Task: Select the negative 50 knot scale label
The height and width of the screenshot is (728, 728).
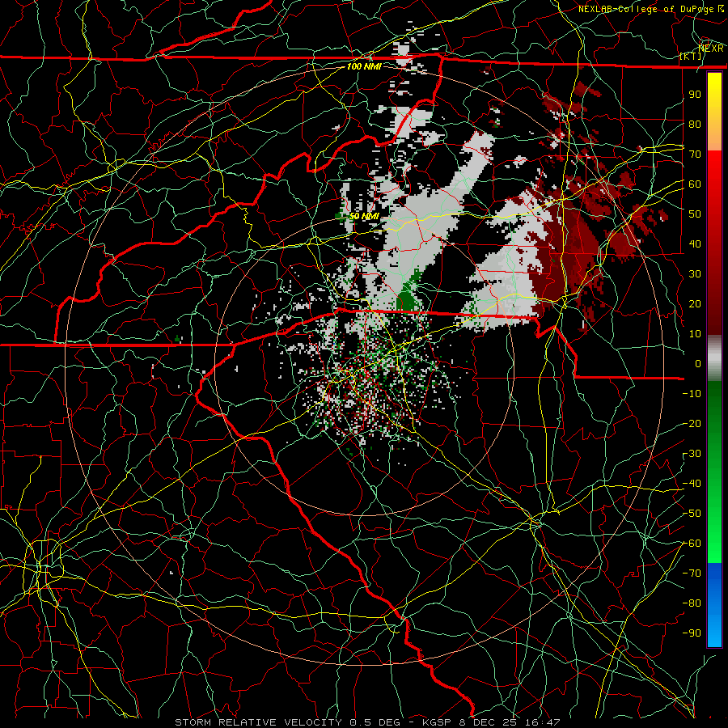Action: tap(692, 514)
